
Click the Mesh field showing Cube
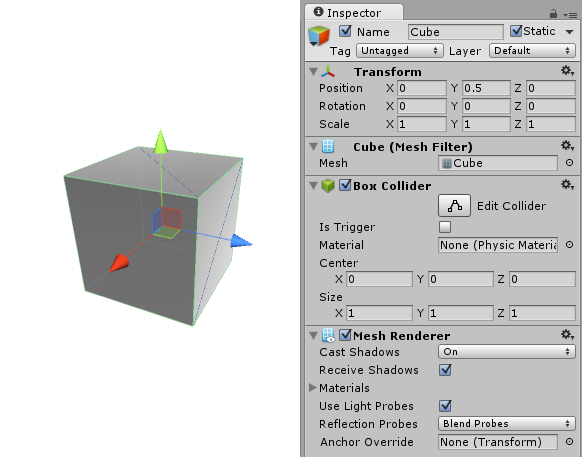coord(498,163)
